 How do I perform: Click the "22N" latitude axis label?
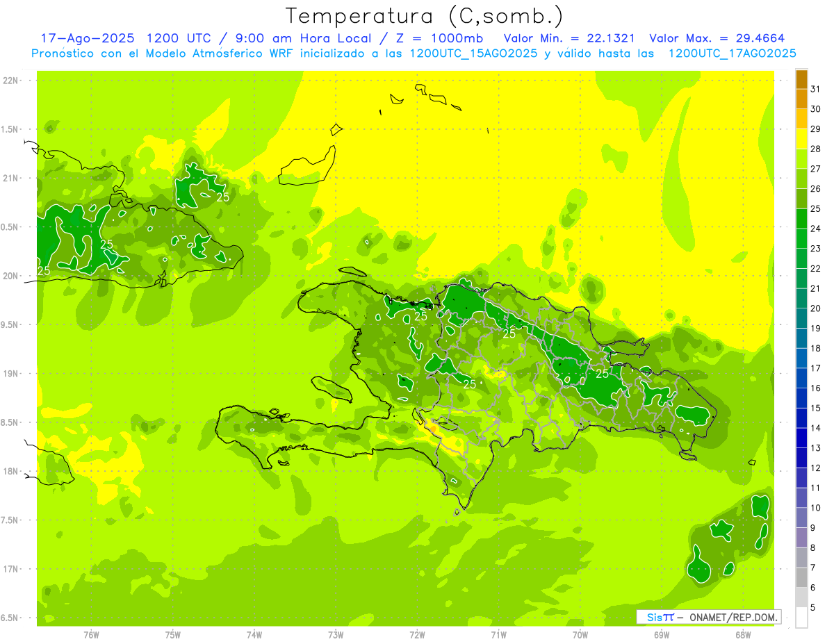click(x=12, y=80)
